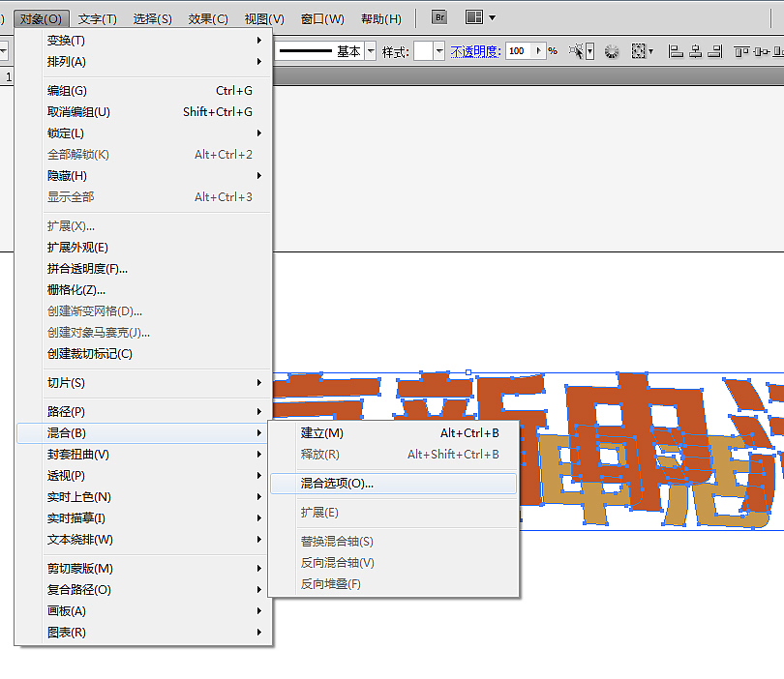The image size is (784, 679).
Task: Open the Select (选择) menu
Action: click(153, 19)
